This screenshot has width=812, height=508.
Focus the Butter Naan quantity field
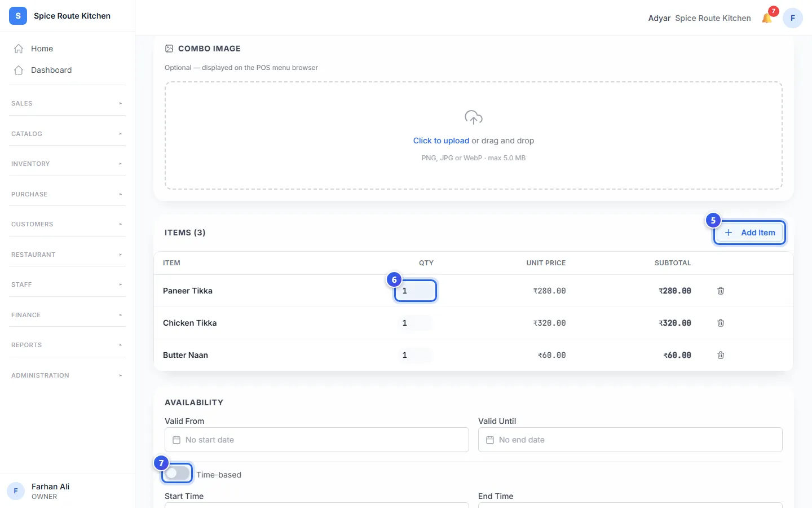click(x=416, y=355)
